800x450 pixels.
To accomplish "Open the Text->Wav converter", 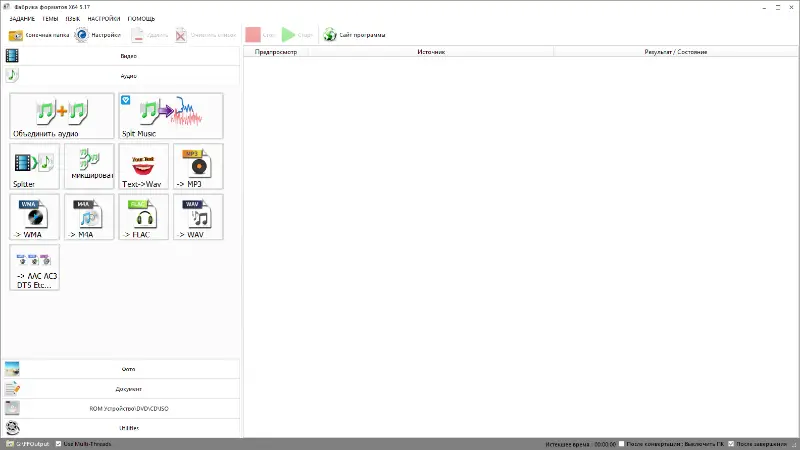I will (144, 166).
